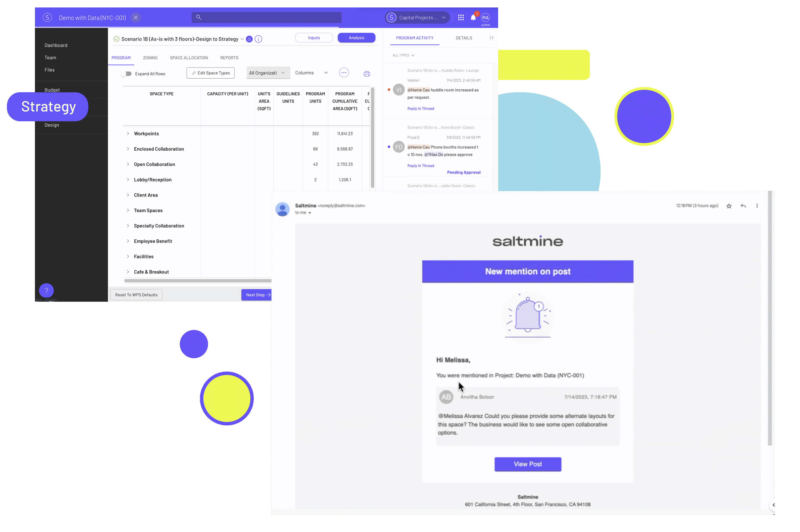Toggle the Expand All Rows switch
This screenshot has height=532, width=800.
click(126, 73)
